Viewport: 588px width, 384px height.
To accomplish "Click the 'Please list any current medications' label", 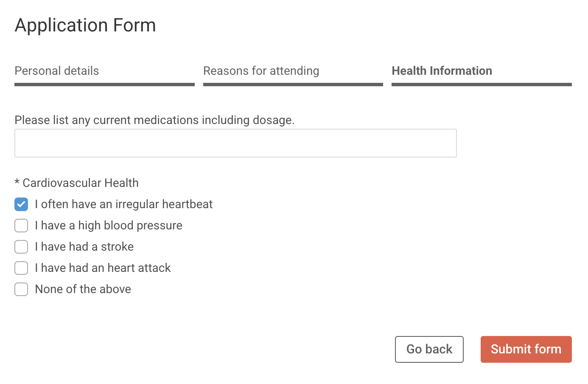I will tap(154, 120).
